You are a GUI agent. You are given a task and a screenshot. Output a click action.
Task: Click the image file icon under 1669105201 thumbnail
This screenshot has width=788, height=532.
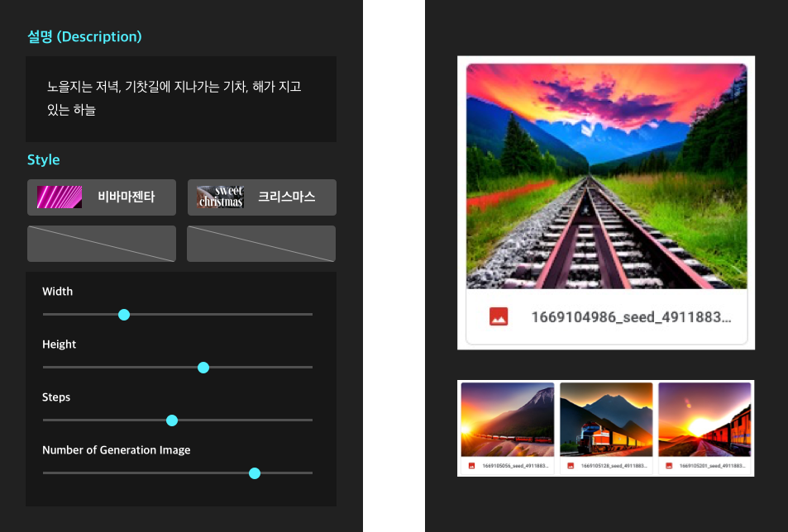(x=669, y=466)
